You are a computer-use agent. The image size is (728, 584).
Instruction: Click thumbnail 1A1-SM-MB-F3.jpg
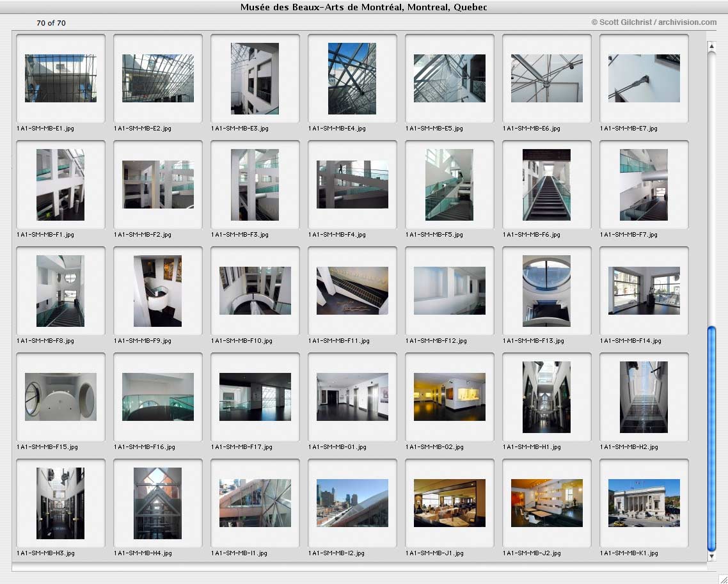click(255, 185)
